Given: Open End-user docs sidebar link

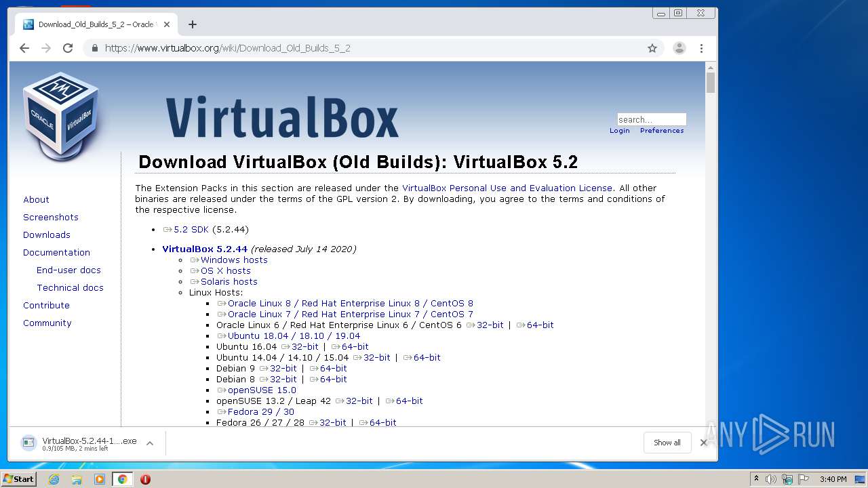Looking at the screenshot, I should (68, 270).
